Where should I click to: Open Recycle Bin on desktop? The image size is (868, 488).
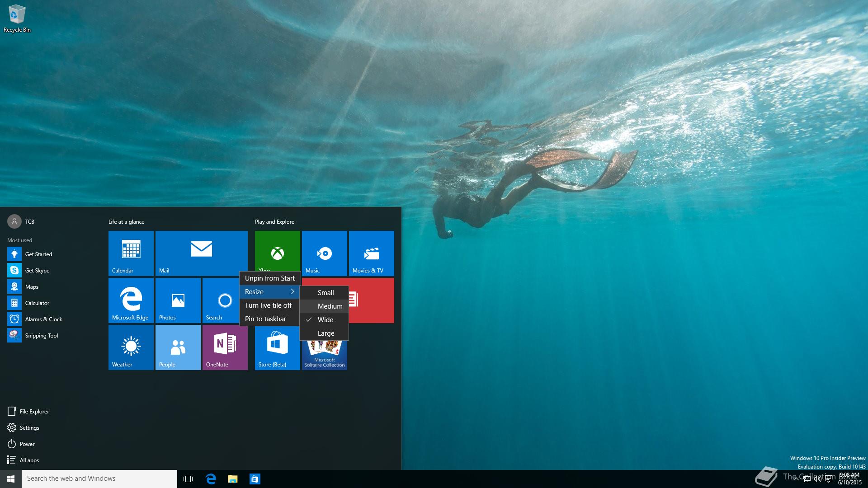17,19
